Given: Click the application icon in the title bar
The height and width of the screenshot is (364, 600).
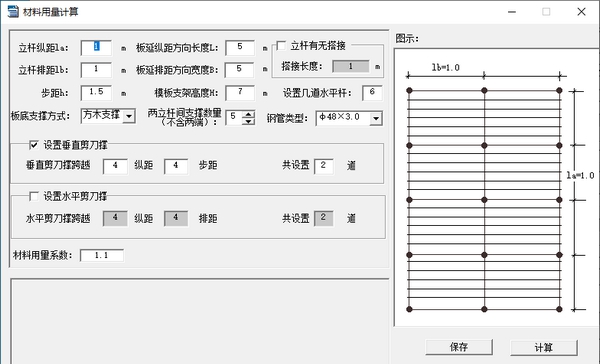Looking at the screenshot, I should [13, 11].
